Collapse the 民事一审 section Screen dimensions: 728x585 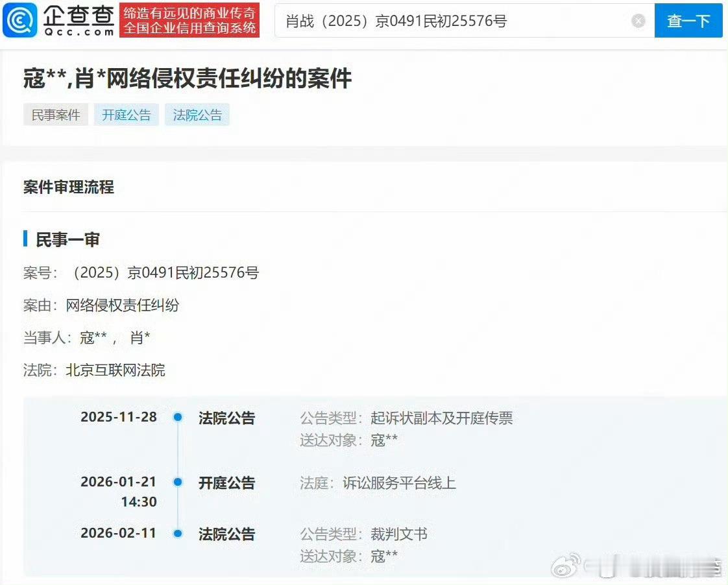tap(67, 239)
